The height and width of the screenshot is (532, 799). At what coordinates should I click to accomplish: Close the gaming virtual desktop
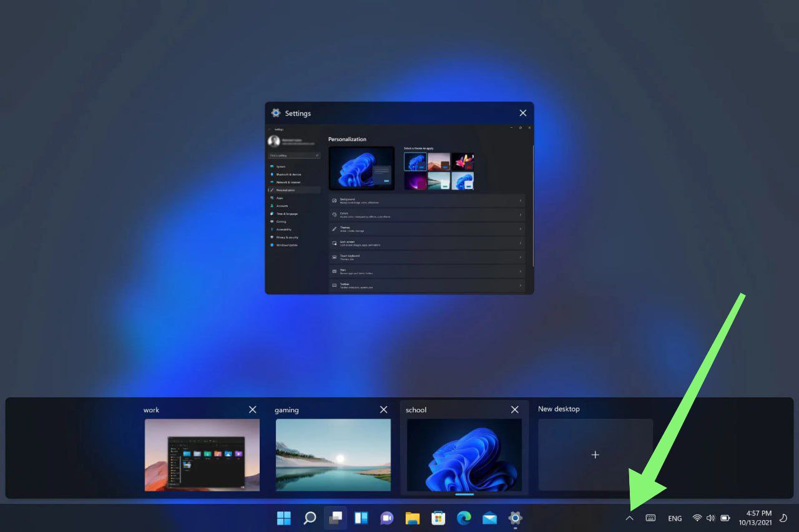[383, 410]
